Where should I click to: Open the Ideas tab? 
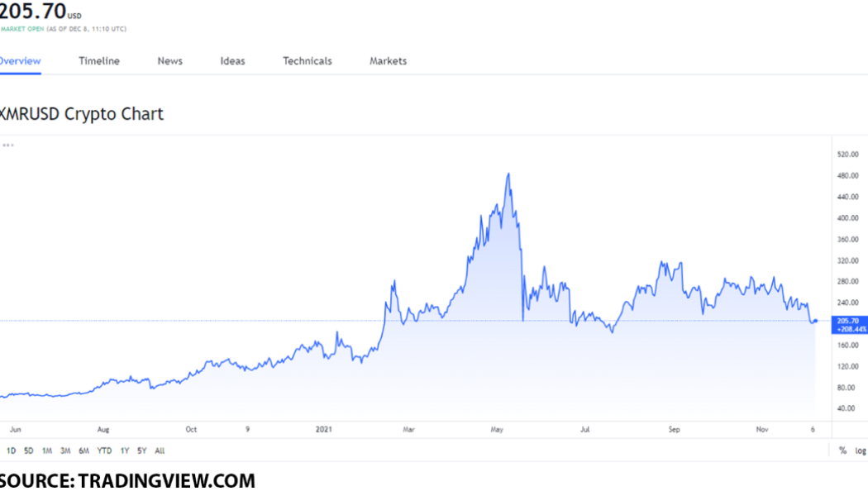pos(232,61)
